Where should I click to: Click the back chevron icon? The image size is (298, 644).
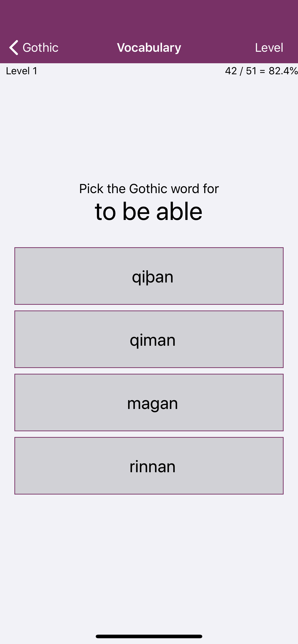tap(14, 47)
